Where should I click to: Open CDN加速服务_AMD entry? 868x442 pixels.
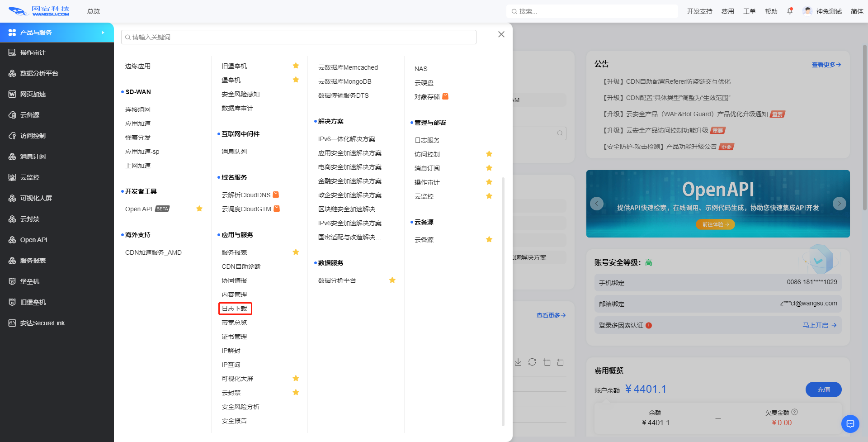point(153,252)
